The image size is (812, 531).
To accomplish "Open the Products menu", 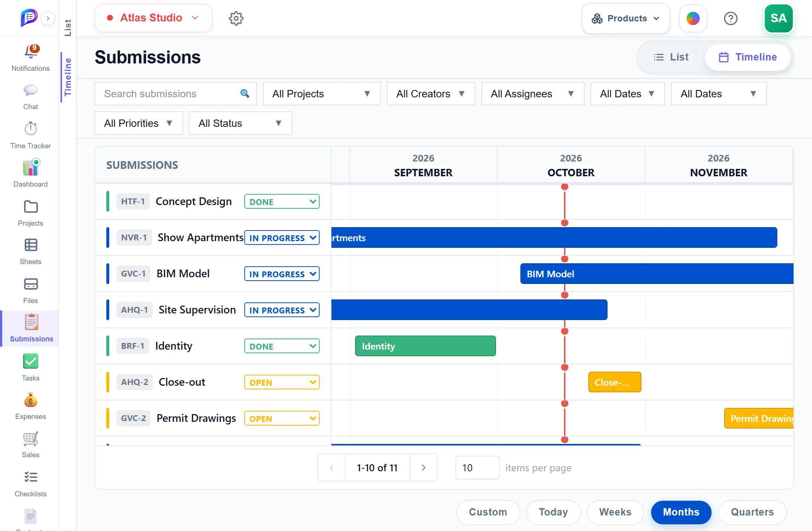I will pos(626,18).
